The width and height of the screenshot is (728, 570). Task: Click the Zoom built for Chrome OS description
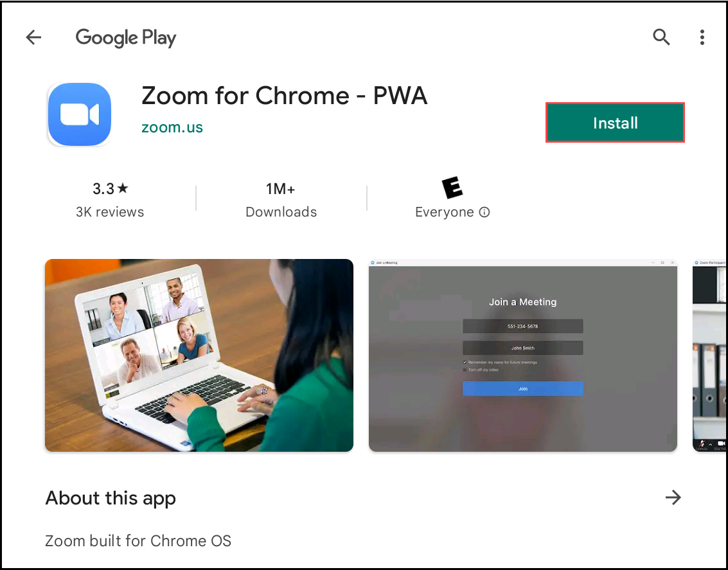(x=138, y=540)
